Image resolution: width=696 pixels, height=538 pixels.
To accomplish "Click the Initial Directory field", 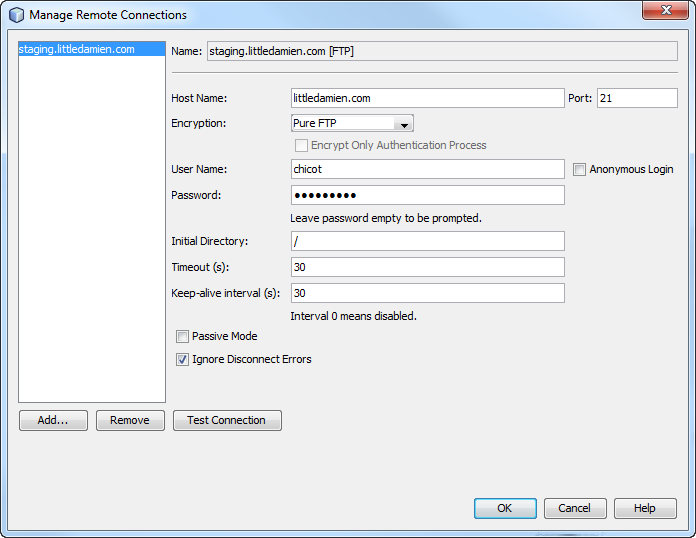I will coord(427,241).
